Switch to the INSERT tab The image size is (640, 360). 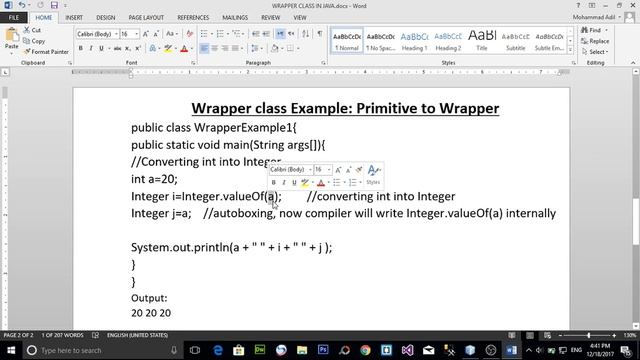tap(74, 18)
